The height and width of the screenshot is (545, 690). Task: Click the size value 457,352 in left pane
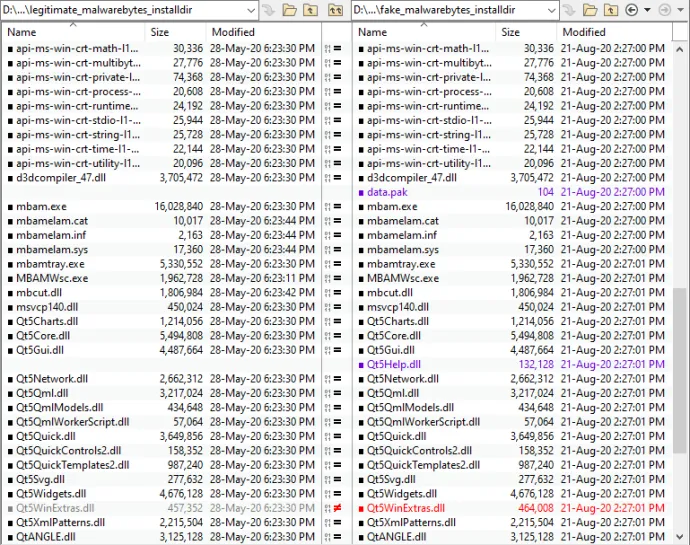pos(185,508)
